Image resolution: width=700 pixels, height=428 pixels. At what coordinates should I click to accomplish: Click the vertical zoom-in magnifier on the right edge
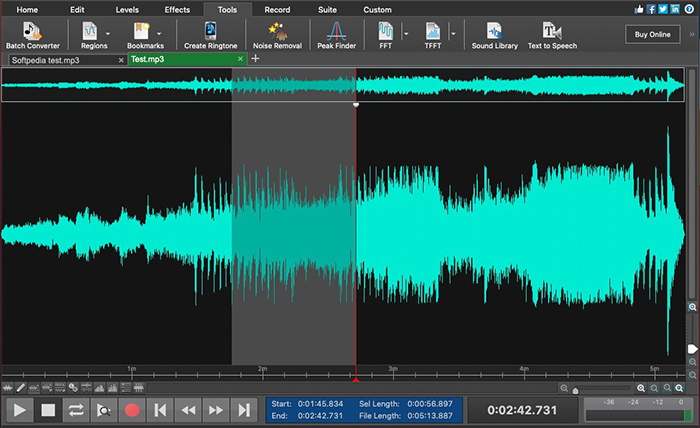692,307
